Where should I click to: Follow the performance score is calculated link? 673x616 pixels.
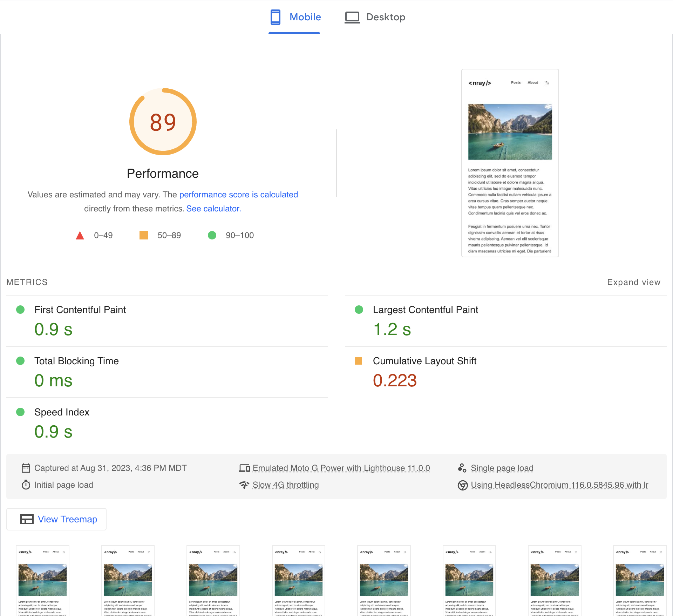pyautogui.click(x=239, y=195)
